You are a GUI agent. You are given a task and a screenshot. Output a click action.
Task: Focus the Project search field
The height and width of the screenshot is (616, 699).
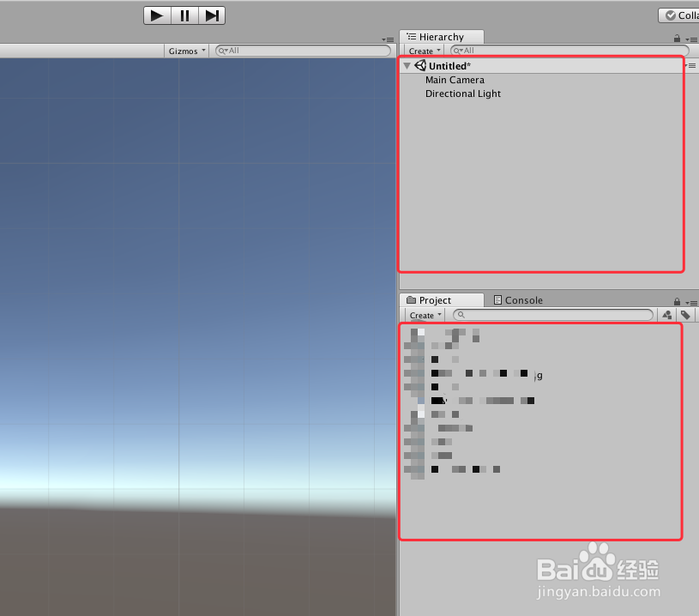tap(553, 315)
